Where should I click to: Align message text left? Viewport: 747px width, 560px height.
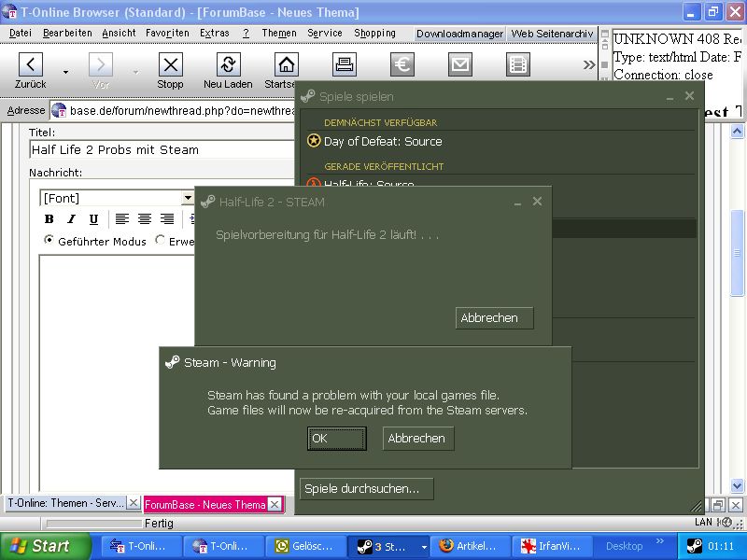click(x=122, y=219)
